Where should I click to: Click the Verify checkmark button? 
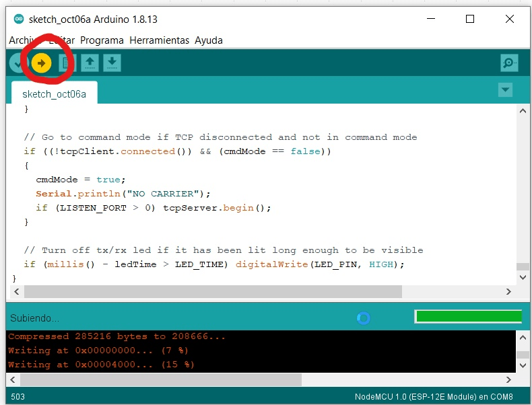(x=17, y=63)
